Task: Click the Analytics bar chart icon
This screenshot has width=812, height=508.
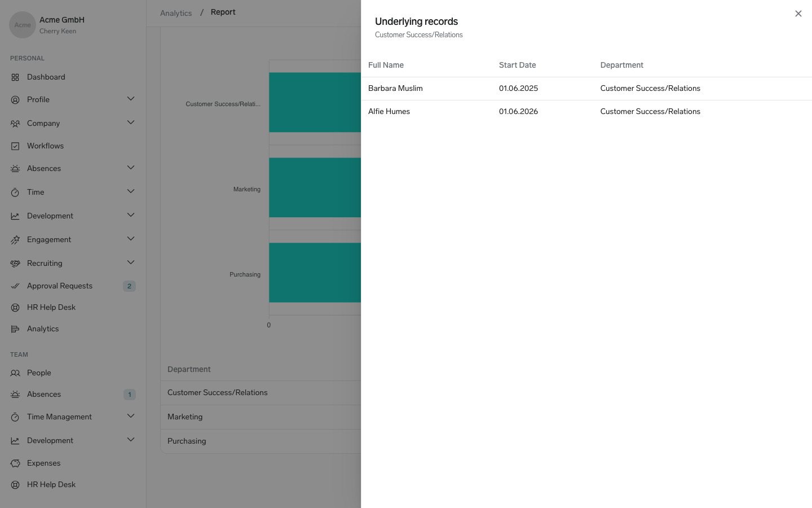Action: 15,329
